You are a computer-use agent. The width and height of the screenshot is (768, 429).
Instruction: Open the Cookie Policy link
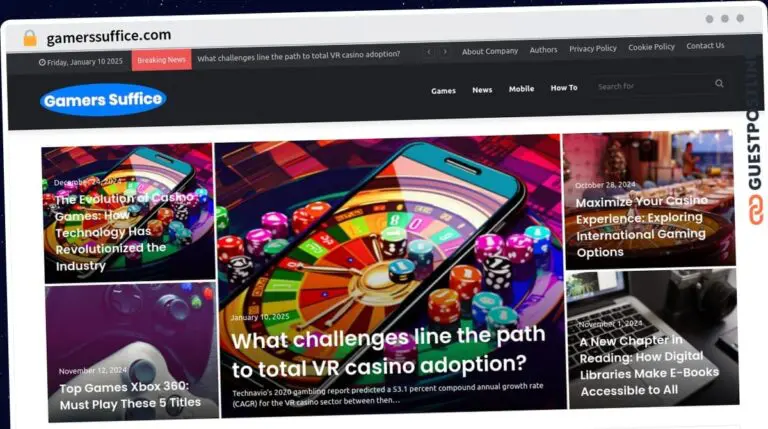(651, 47)
